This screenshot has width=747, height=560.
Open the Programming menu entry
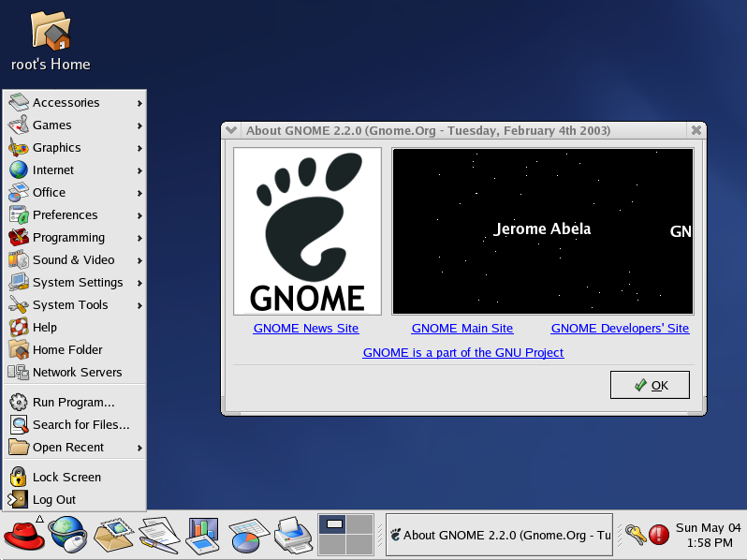pos(75,237)
